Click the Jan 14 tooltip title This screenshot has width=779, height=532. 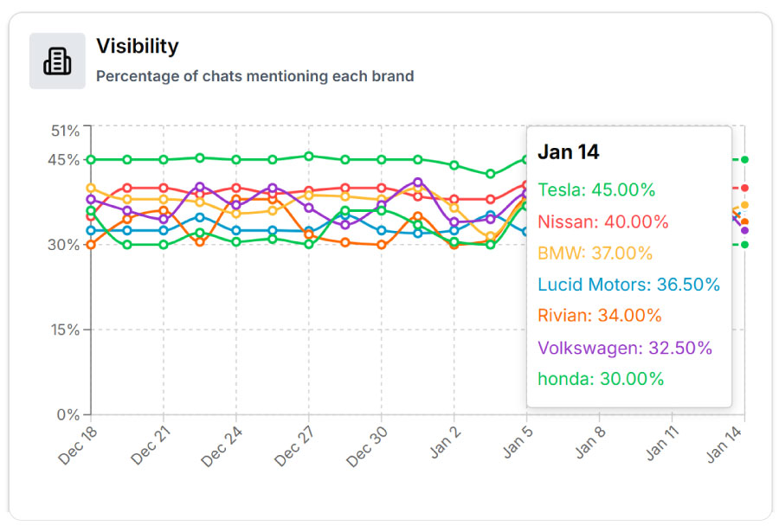[x=568, y=152]
